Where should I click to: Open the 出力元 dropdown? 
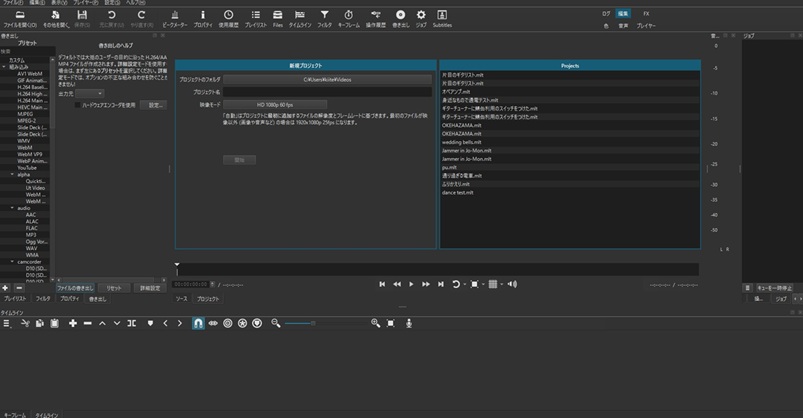[x=88, y=93]
